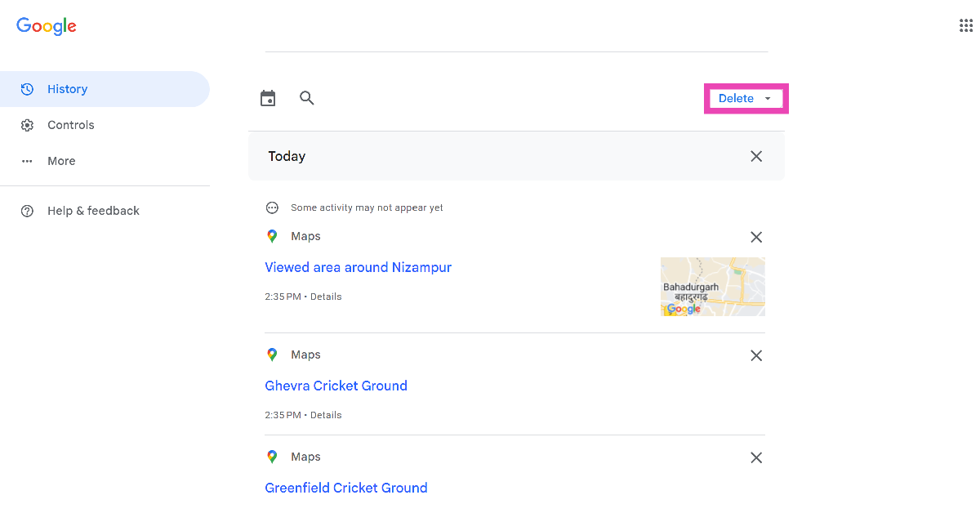The image size is (980, 513).
Task: Open the Ghevra Cricket Ground link
Action: [336, 386]
